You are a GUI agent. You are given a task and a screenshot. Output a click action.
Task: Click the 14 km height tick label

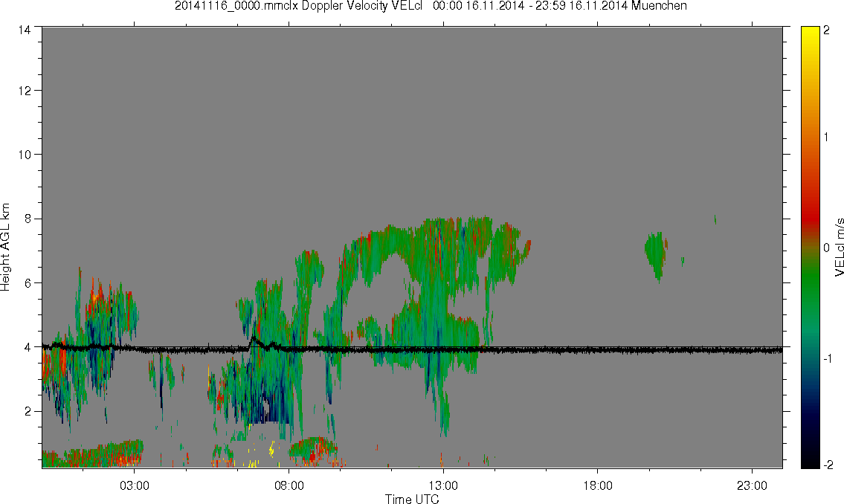point(24,30)
